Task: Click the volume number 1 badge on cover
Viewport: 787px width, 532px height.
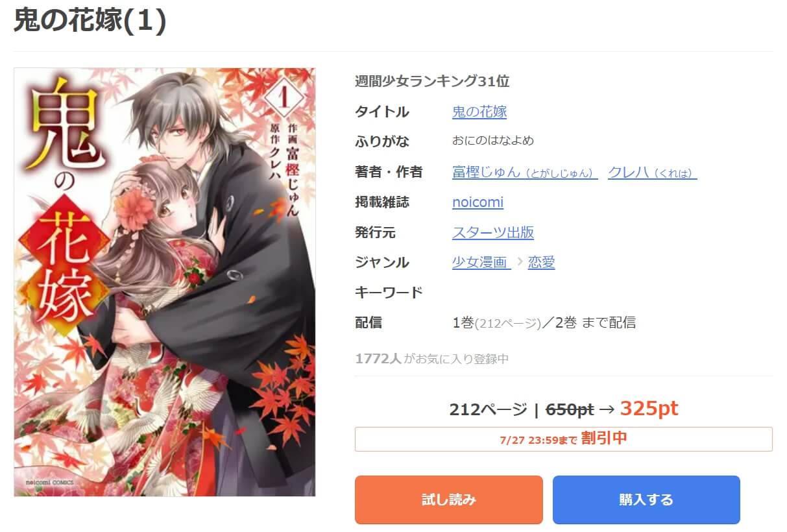Action: (x=283, y=98)
